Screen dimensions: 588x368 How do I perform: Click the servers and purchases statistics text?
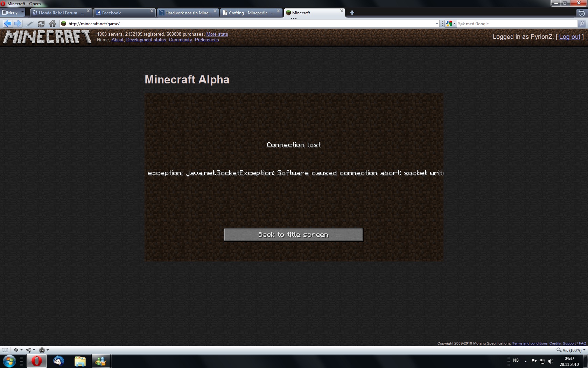[x=150, y=34]
